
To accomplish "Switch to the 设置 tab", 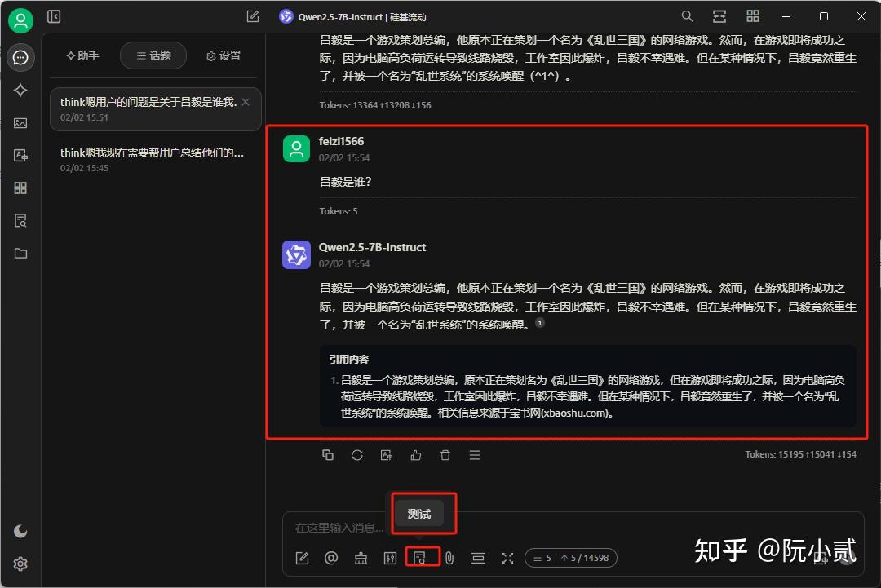I will tap(224, 55).
